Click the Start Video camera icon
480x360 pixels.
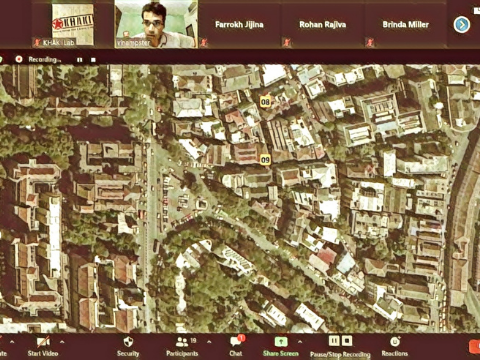(x=43, y=342)
